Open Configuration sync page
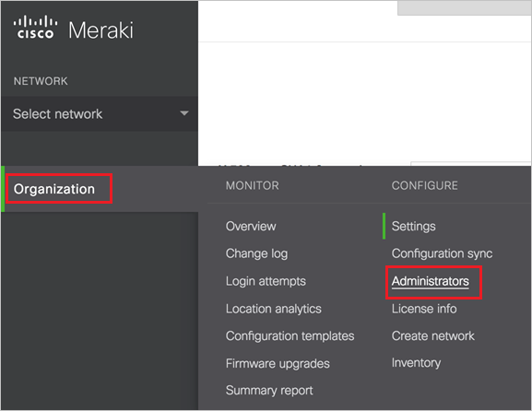 442,253
